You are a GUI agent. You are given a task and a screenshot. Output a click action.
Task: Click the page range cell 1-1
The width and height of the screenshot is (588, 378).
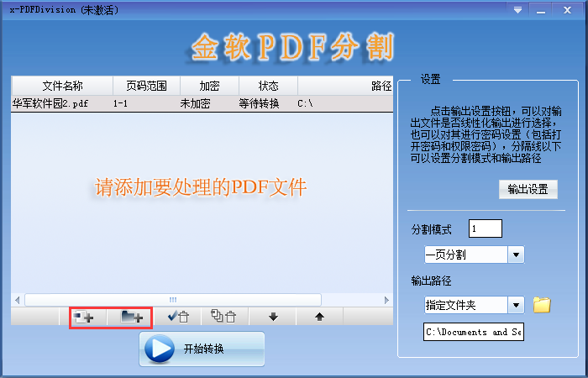coord(120,104)
